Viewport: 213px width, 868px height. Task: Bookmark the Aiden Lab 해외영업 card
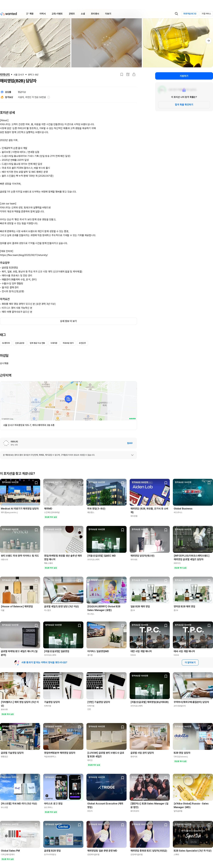166,483
